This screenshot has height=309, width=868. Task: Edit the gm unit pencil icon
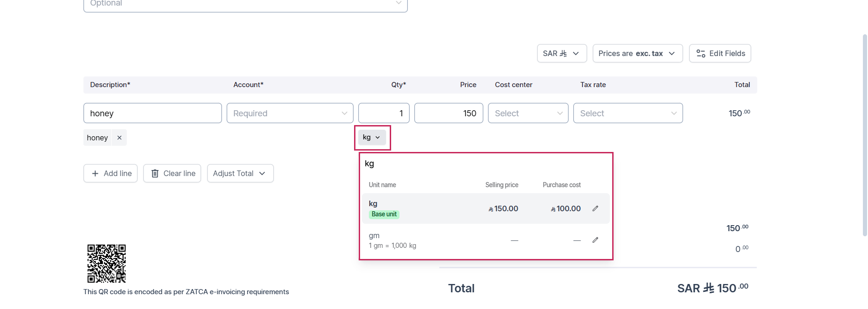pos(596,240)
